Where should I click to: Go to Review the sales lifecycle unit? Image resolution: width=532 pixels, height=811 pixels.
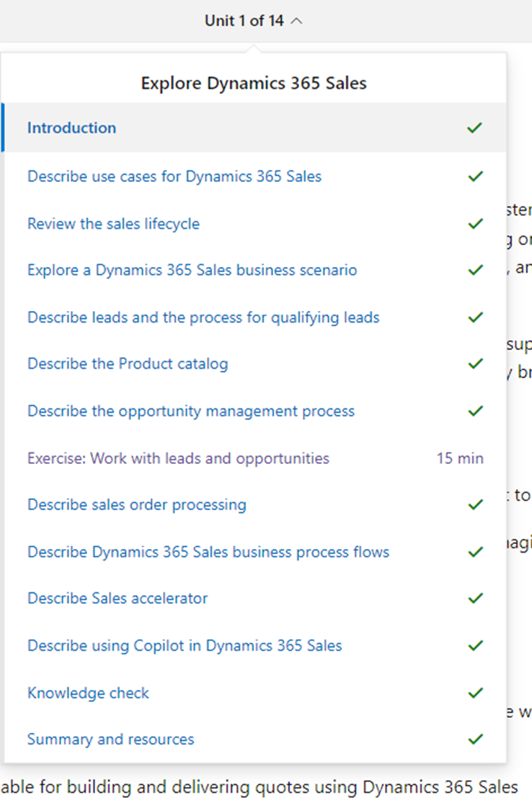coord(114,224)
